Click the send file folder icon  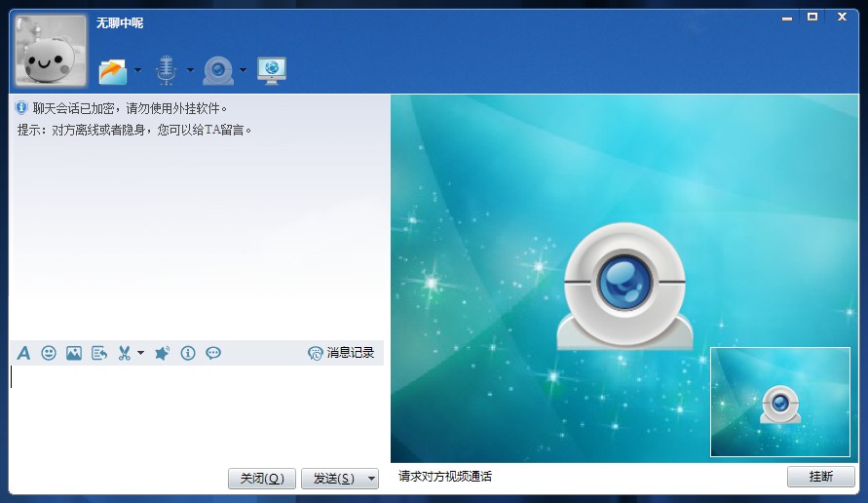(113, 71)
